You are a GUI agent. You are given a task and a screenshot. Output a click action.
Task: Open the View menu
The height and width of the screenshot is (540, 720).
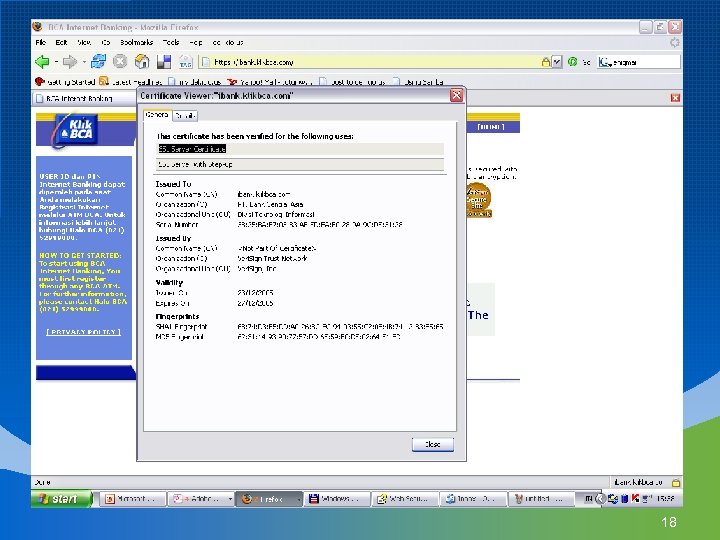point(84,42)
